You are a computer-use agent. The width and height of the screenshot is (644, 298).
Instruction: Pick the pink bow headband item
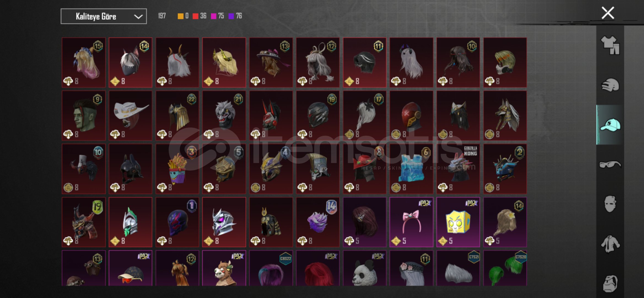point(411,222)
